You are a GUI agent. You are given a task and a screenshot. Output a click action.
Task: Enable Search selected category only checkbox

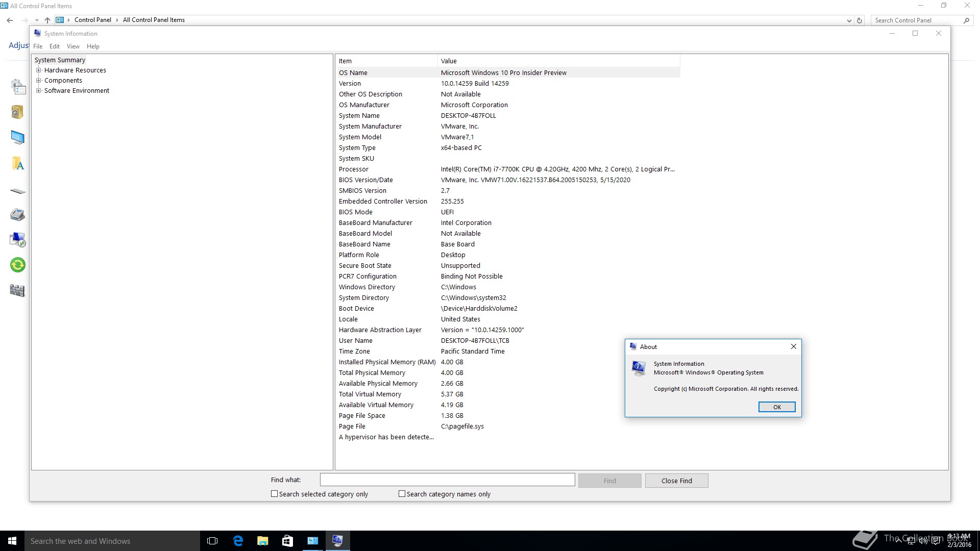pos(274,494)
